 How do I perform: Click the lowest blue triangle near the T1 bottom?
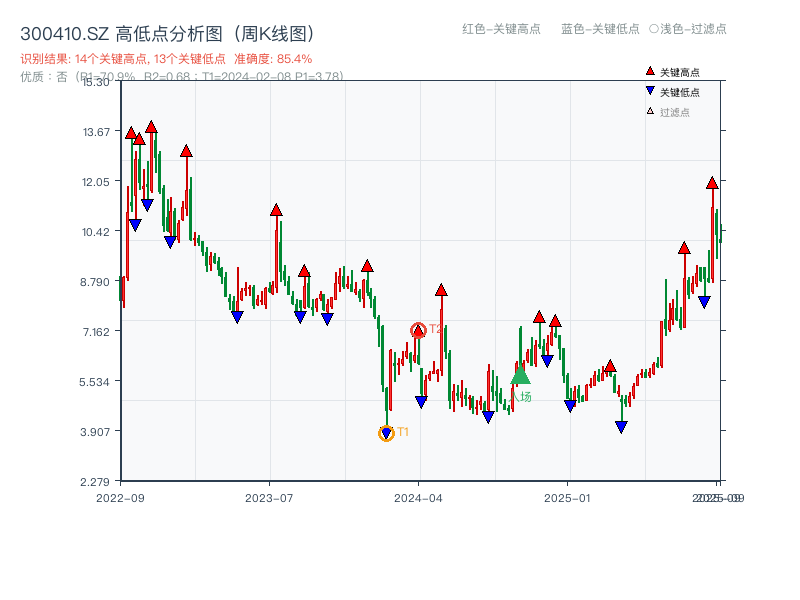pyautogui.click(x=386, y=430)
